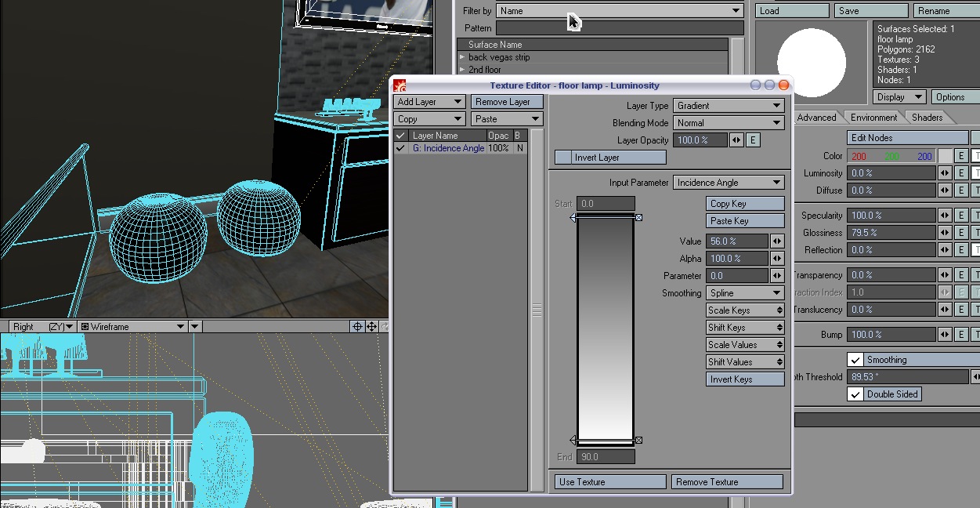Click the viewport move (four-arrow) icon
This screenshot has width=980, height=508.
tap(372, 327)
